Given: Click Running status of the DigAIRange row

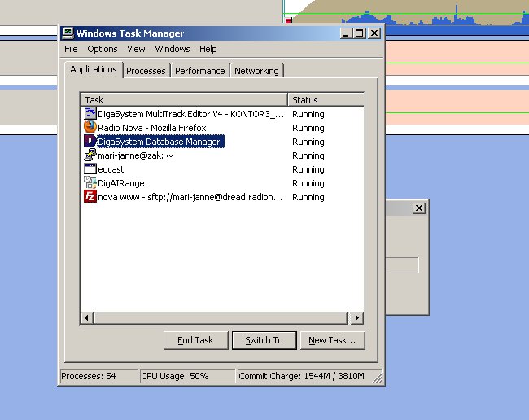Looking at the screenshot, I should (x=308, y=183).
